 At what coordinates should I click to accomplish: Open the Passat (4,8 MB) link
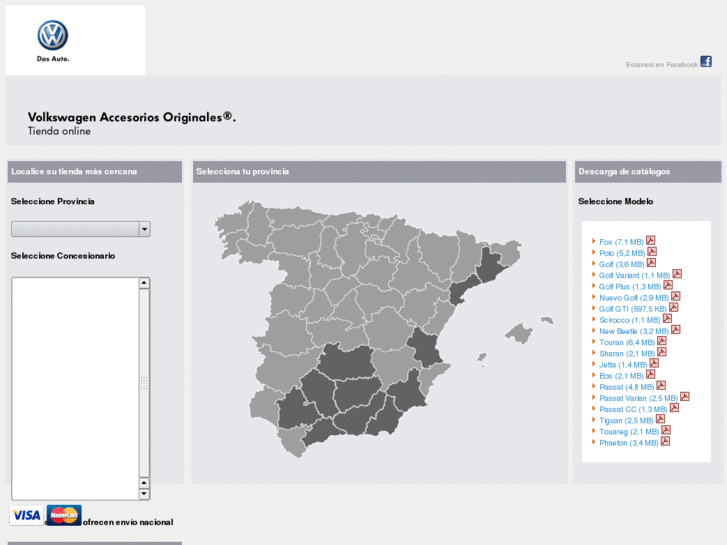point(626,387)
